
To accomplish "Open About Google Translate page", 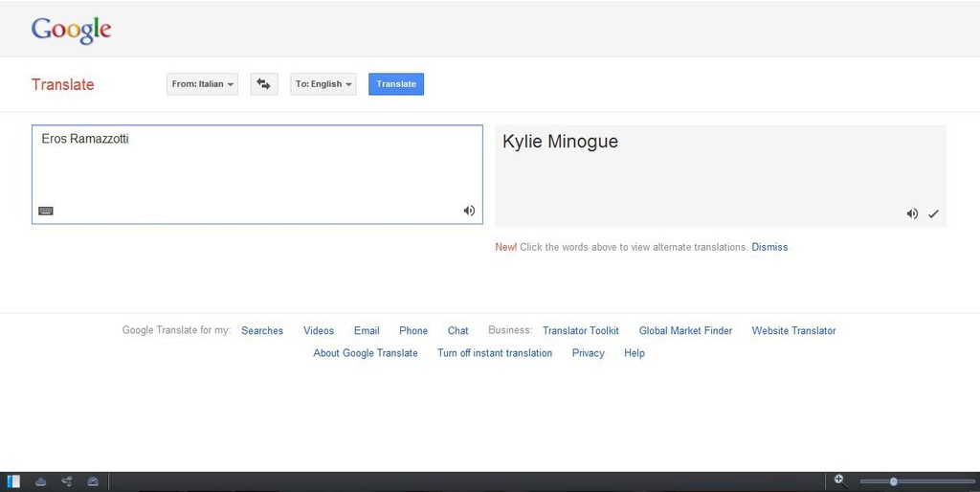I will point(366,353).
